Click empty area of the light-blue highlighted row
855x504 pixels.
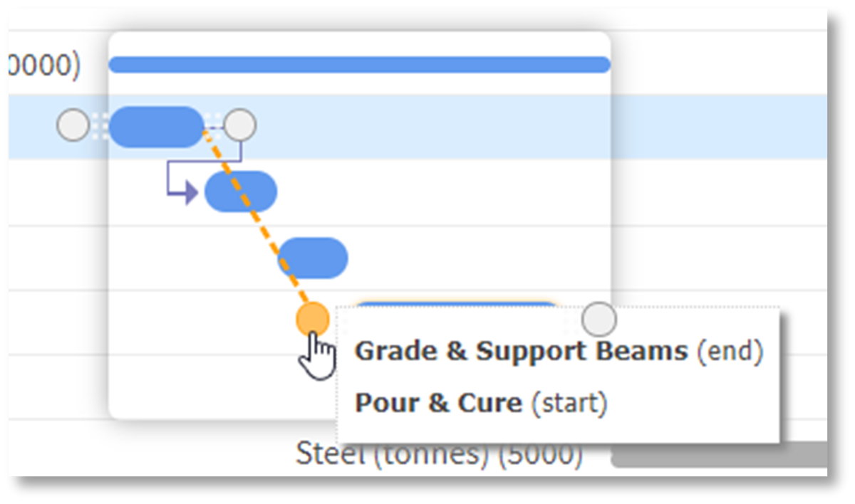pyautogui.click(x=712, y=127)
